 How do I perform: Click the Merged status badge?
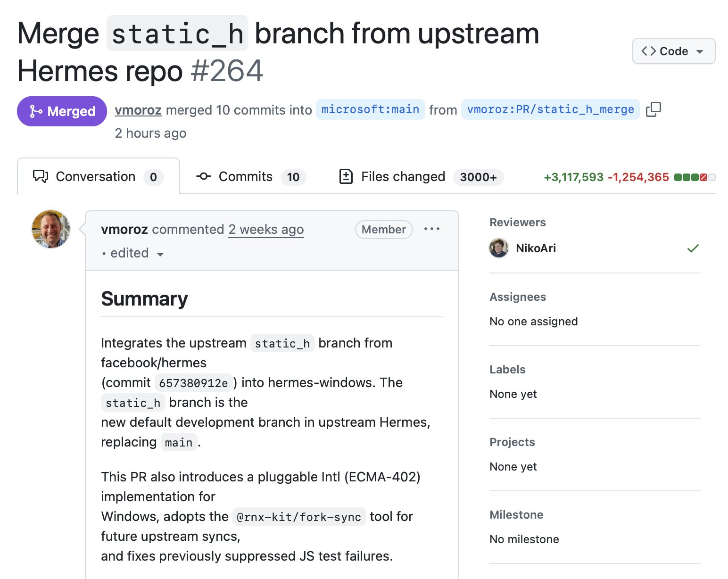click(62, 111)
